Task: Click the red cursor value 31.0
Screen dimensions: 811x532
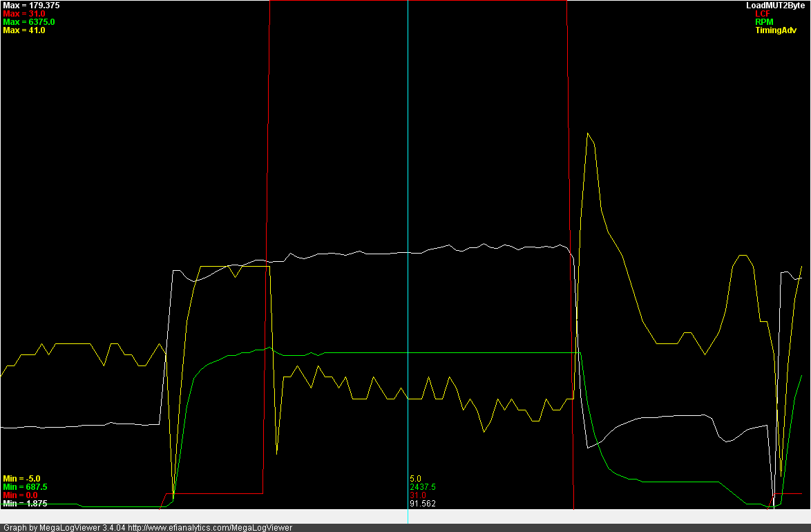Action: 417,495
